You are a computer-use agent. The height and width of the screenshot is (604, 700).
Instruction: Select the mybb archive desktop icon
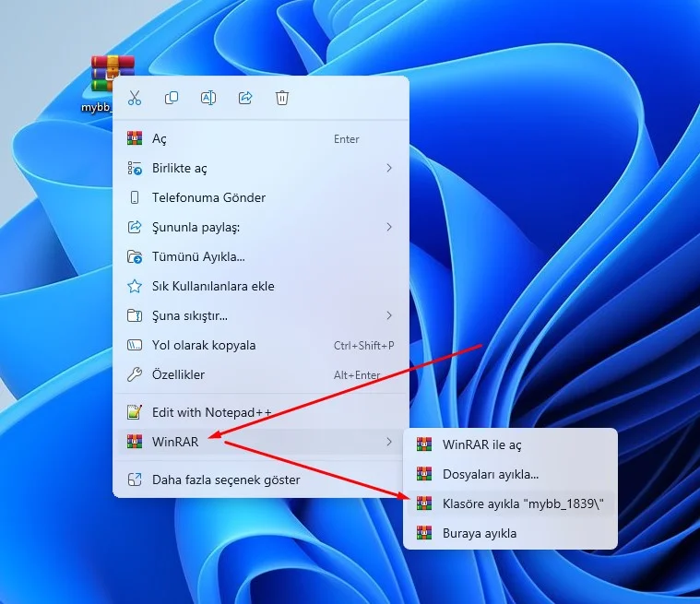point(101,83)
